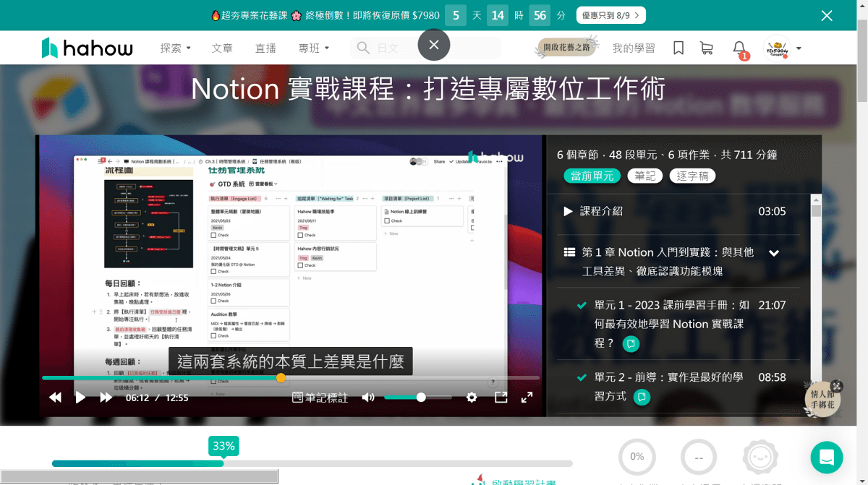Fast forward the video

point(106,397)
